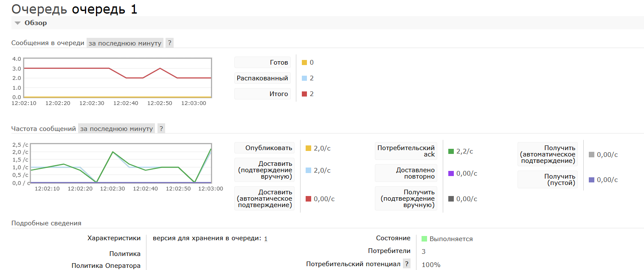The height and width of the screenshot is (270, 644).
Task: Click the green Выполняется state indicator
Action: click(x=424, y=239)
